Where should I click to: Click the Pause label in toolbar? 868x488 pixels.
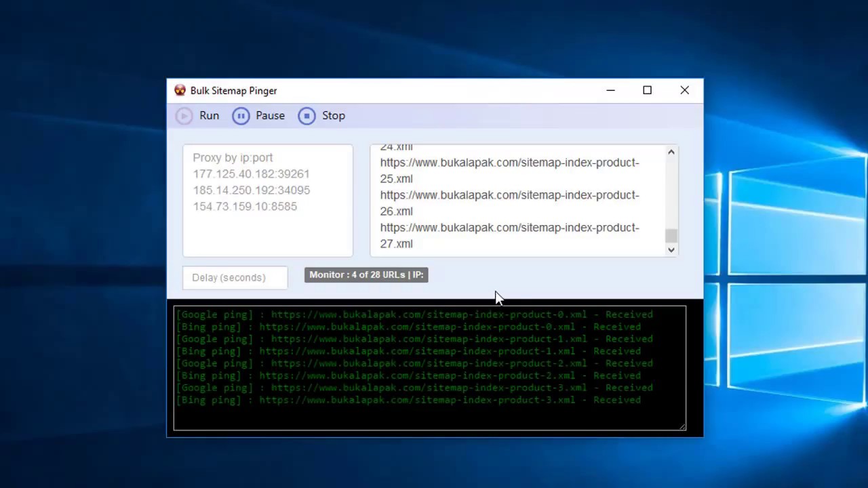pos(270,116)
